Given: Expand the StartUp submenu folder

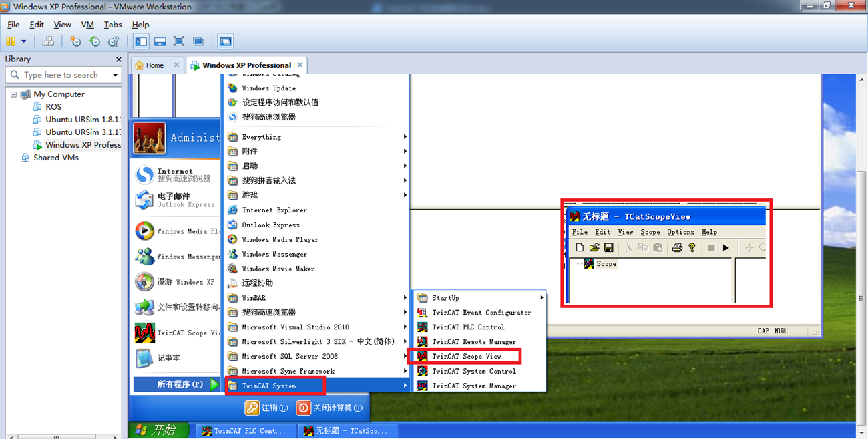Looking at the screenshot, I should click(479, 298).
